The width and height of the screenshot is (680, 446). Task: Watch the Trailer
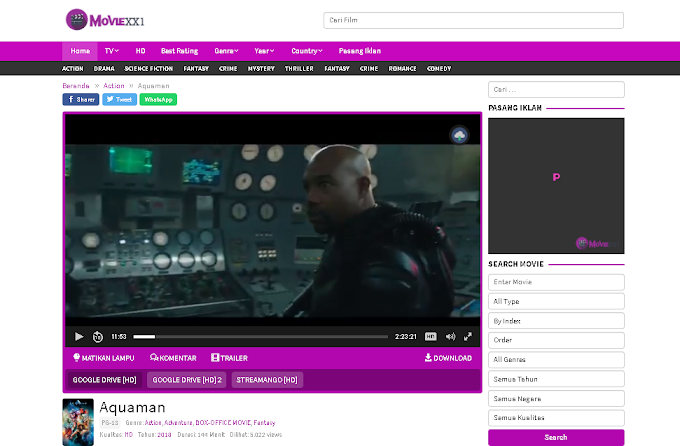(x=229, y=358)
